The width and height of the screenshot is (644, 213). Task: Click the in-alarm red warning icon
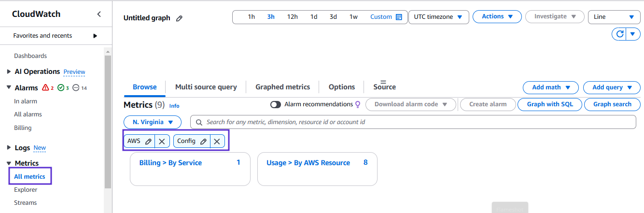(46, 88)
